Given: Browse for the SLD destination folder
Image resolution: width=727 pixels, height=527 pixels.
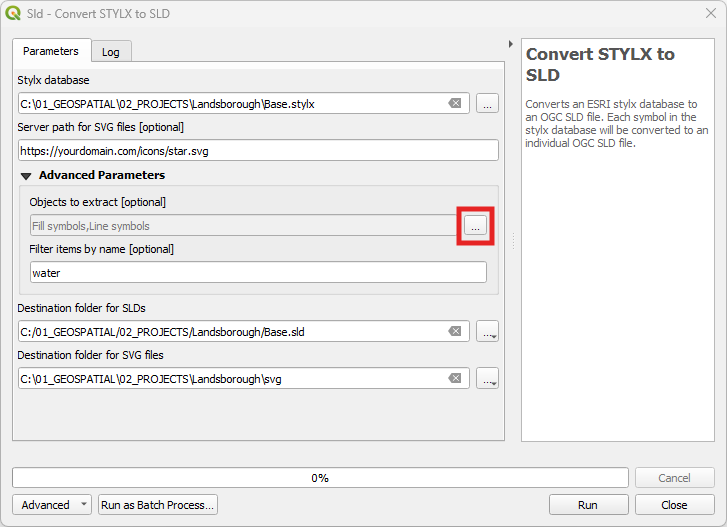Looking at the screenshot, I should tap(487, 331).
